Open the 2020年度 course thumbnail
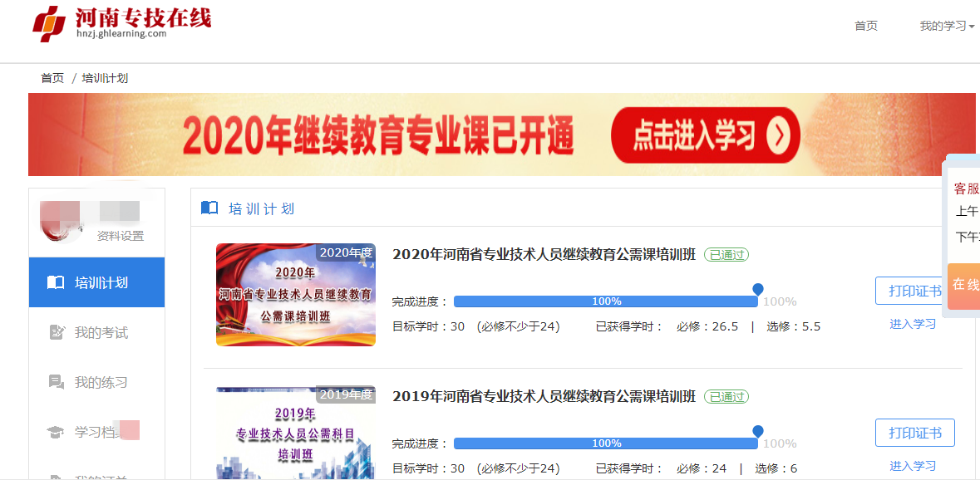 pos(295,295)
